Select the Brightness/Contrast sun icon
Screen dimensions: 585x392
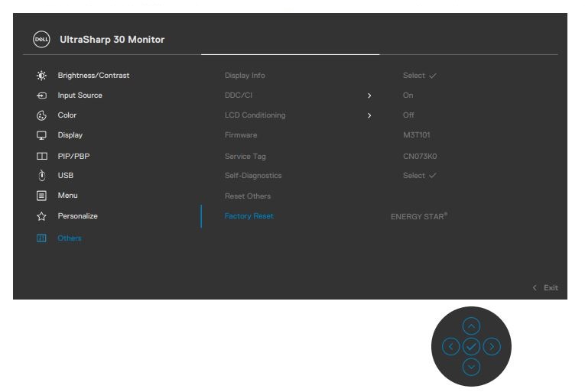41,76
